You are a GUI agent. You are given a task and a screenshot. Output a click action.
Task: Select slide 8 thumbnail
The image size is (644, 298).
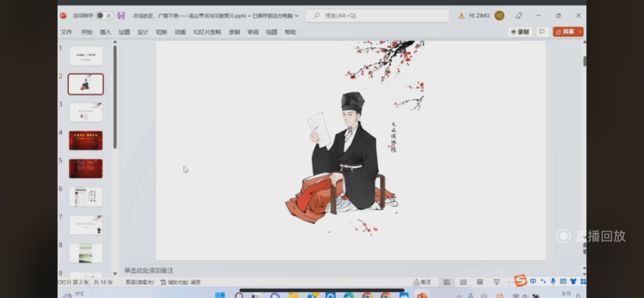click(x=86, y=253)
